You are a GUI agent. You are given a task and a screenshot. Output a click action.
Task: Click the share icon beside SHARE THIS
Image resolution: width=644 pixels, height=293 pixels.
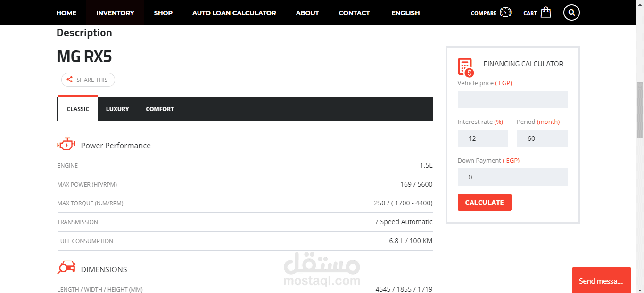[69, 80]
